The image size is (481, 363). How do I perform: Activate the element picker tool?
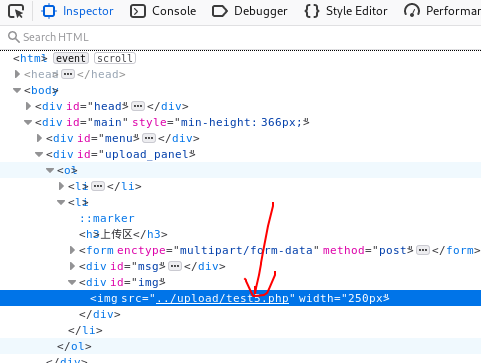pos(16,11)
